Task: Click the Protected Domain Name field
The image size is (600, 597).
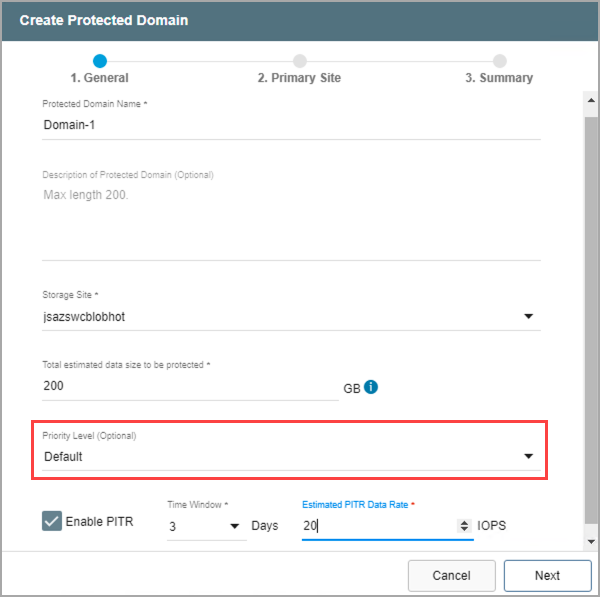Action: (290, 126)
